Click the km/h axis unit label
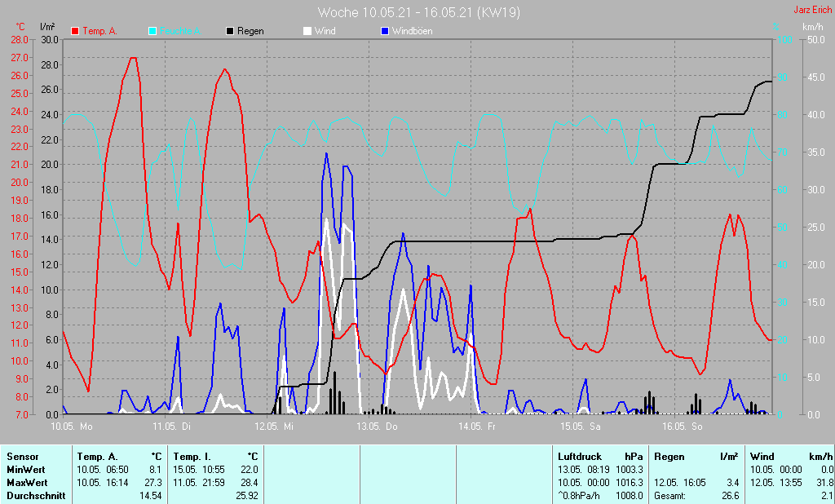Viewport: 835px width, 504px height. pyautogui.click(x=812, y=27)
